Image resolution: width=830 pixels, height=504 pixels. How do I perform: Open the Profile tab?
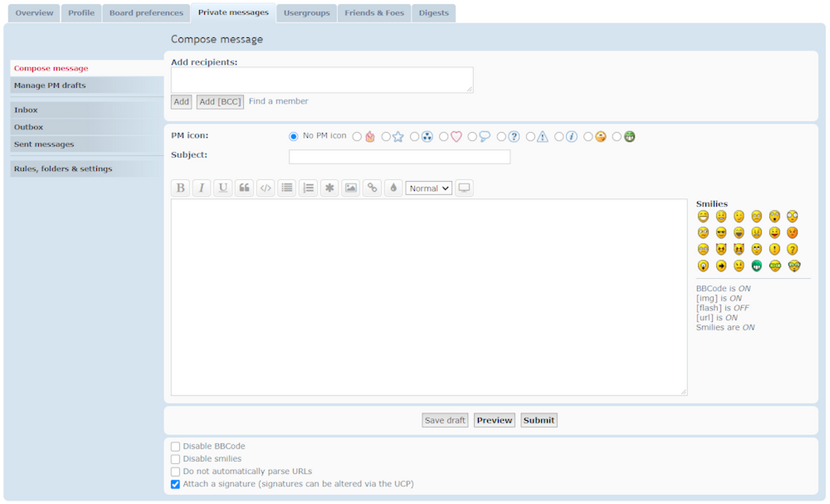coord(81,12)
